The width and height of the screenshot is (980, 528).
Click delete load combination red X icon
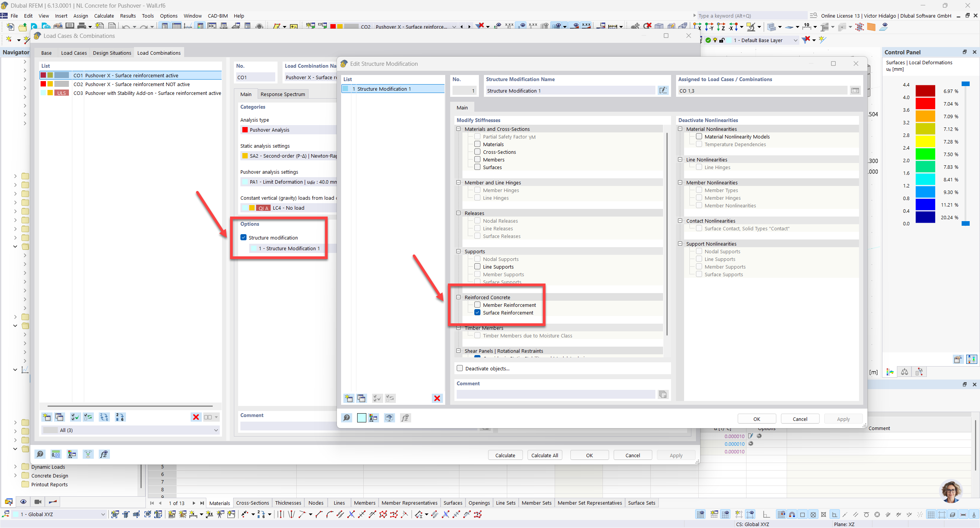click(196, 417)
